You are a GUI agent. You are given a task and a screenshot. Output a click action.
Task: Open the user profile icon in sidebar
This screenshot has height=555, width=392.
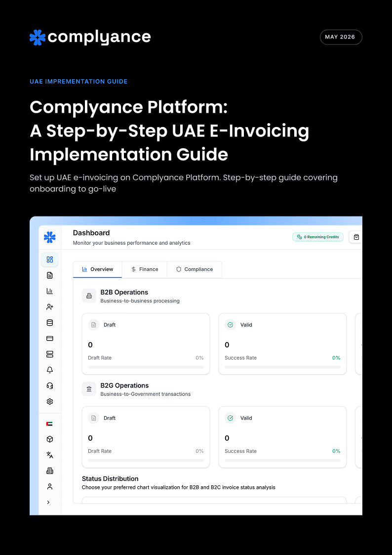pos(50,487)
